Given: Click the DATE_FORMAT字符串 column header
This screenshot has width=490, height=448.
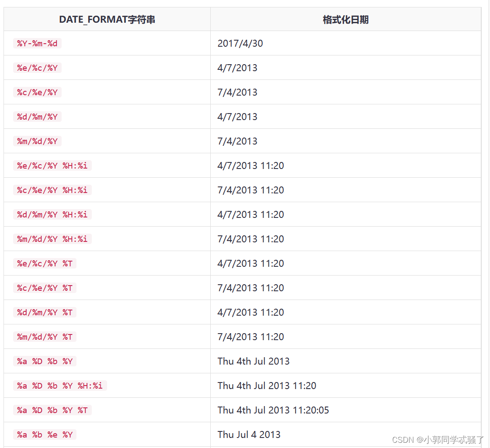Looking at the screenshot, I should point(107,20).
